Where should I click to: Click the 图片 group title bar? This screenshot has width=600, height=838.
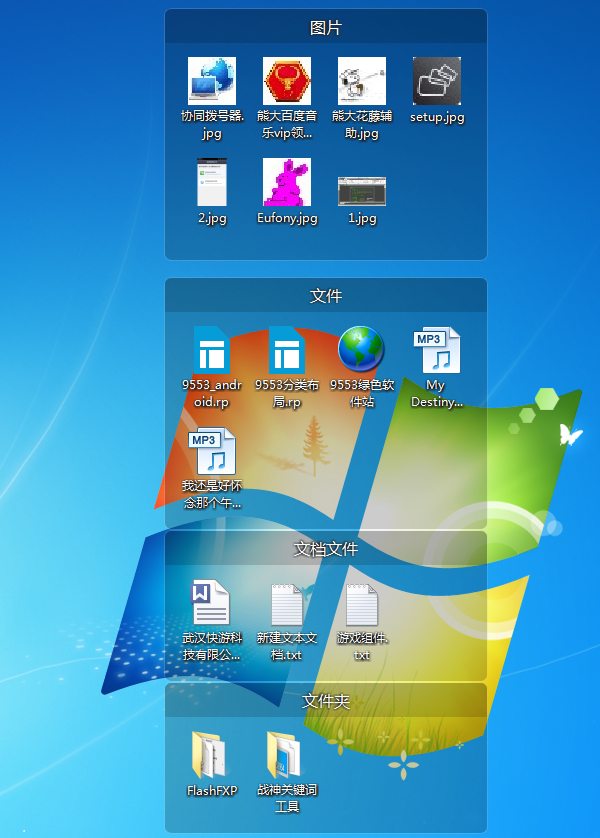pos(326,27)
